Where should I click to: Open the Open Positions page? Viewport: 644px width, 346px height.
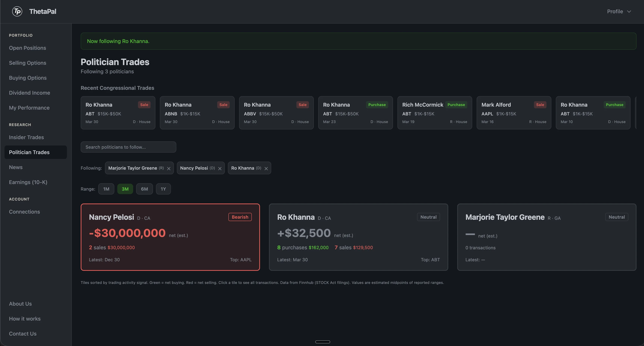point(27,48)
